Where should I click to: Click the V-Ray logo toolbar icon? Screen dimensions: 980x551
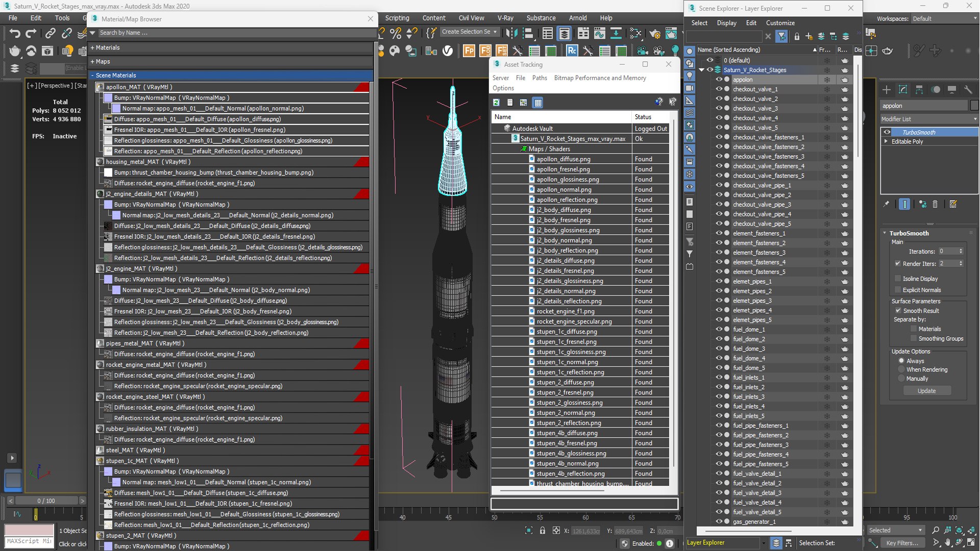(448, 51)
